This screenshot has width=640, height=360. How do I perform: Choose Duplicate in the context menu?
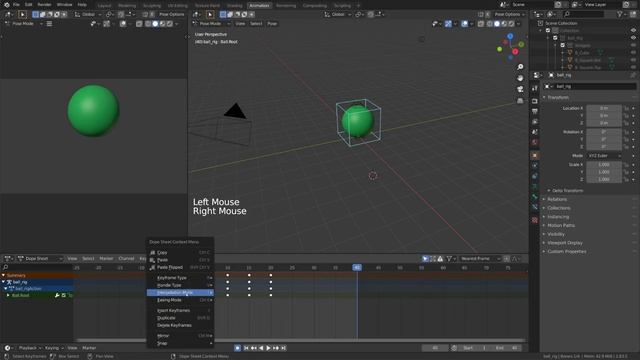pos(180,318)
